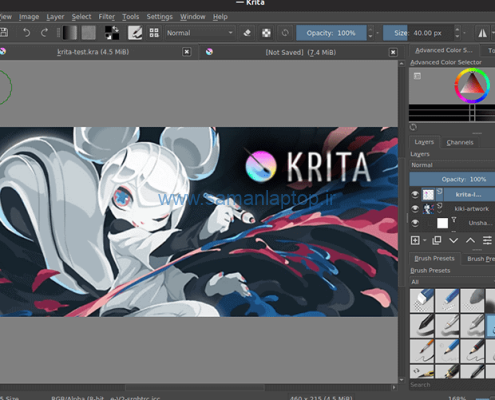
Task: Open the fill pattern chooser swatch
Action: click(x=88, y=33)
